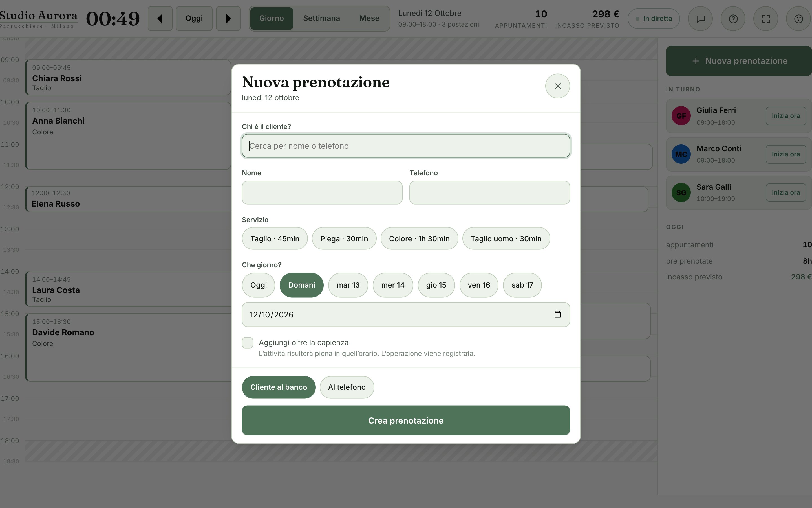This screenshot has height=508, width=812.
Task: Click SG avatar for Sara Galli
Action: coord(681,192)
